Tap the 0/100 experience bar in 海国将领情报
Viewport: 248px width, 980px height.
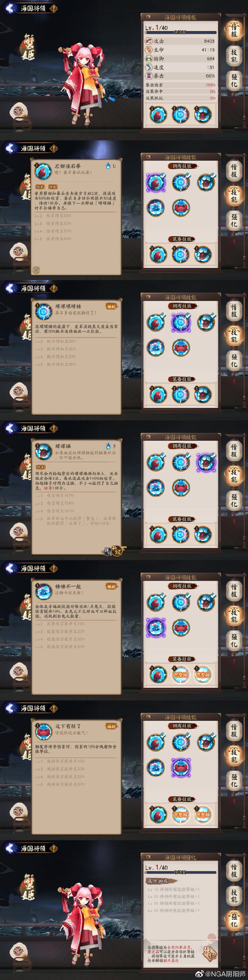click(180, 32)
